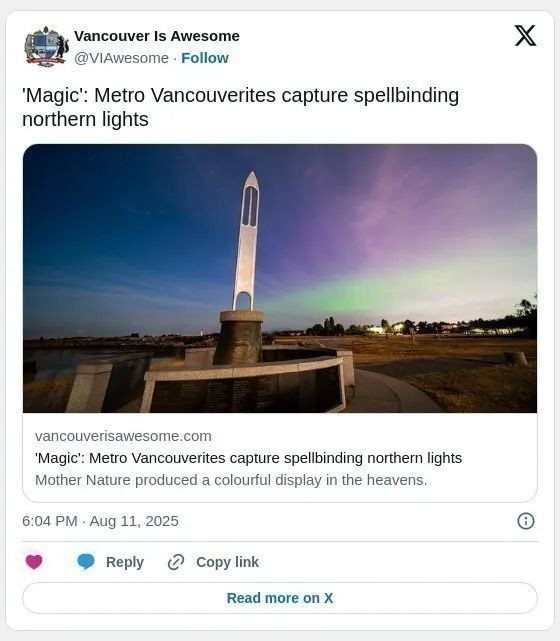Screen dimensions: 560x641
Task: Click the chain link copy icon
Action: coord(176,562)
